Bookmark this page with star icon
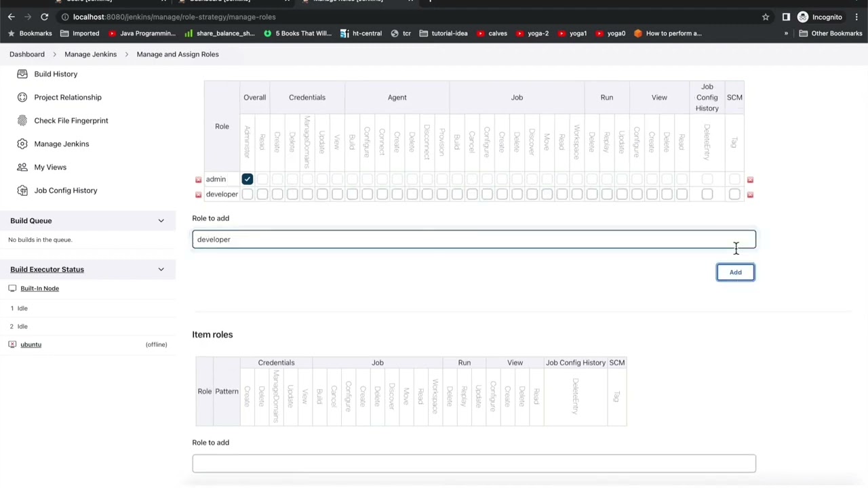The height and width of the screenshot is (488, 868). (766, 17)
